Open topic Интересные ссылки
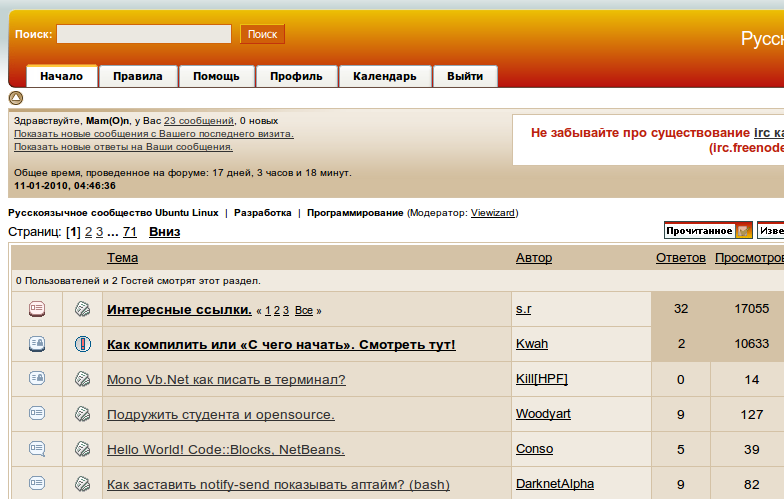The width and height of the screenshot is (784, 499). point(180,310)
